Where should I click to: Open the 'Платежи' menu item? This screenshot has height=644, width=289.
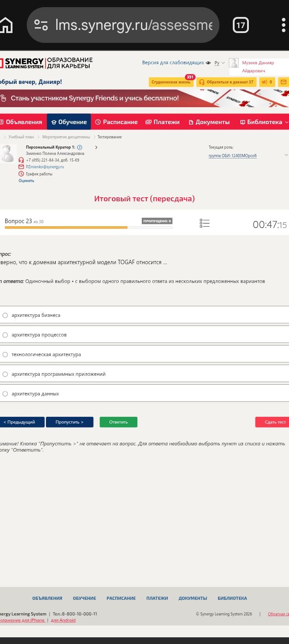[162, 122]
